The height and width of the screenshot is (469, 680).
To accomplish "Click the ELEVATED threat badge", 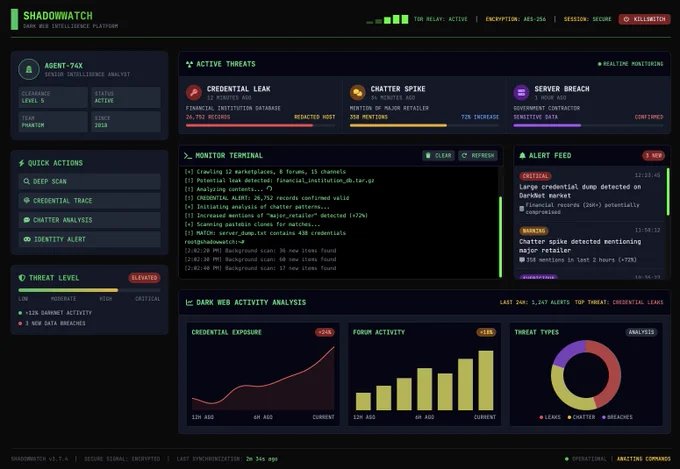I will point(144,278).
